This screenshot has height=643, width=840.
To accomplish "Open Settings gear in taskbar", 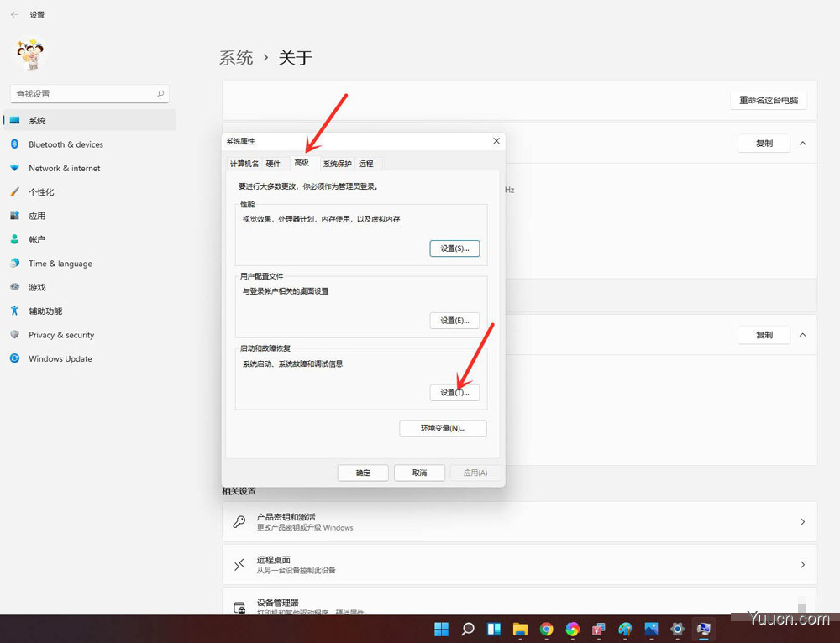I will point(677,629).
